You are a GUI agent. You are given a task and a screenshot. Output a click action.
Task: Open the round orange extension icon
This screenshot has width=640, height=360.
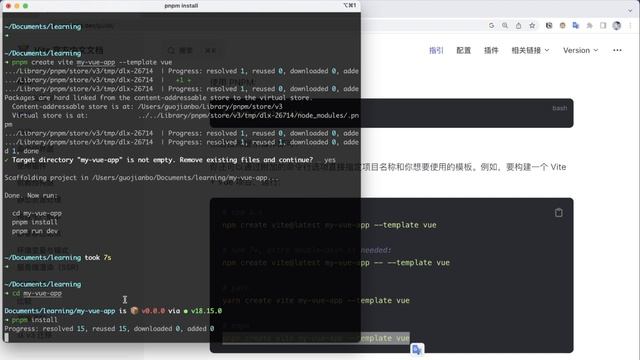tap(562, 25)
